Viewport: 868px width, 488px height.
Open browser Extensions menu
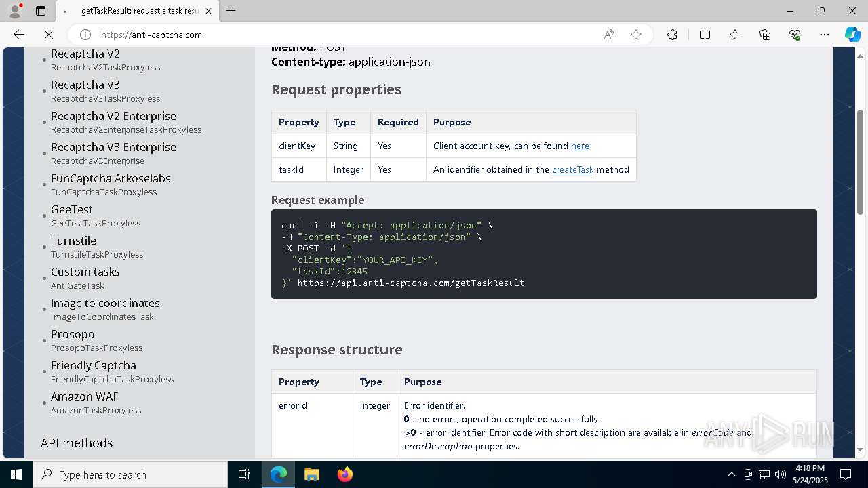(x=672, y=35)
